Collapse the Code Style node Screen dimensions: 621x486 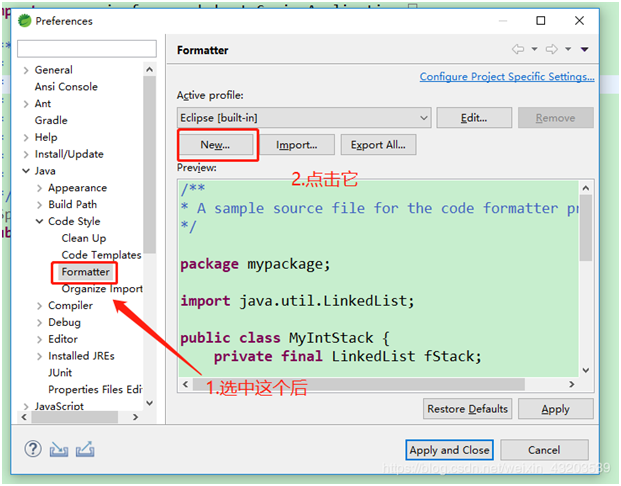point(40,221)
